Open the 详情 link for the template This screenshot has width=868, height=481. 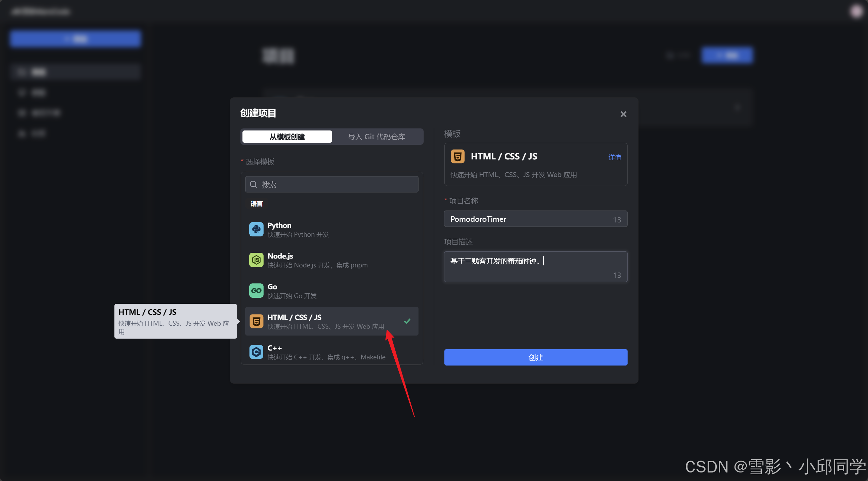(614, 157)
